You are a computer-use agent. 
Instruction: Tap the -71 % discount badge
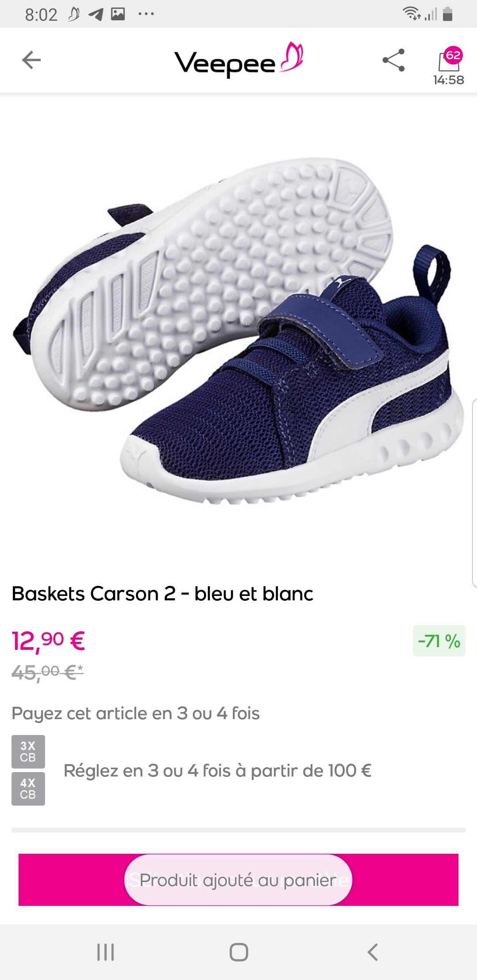click(439, 641)
